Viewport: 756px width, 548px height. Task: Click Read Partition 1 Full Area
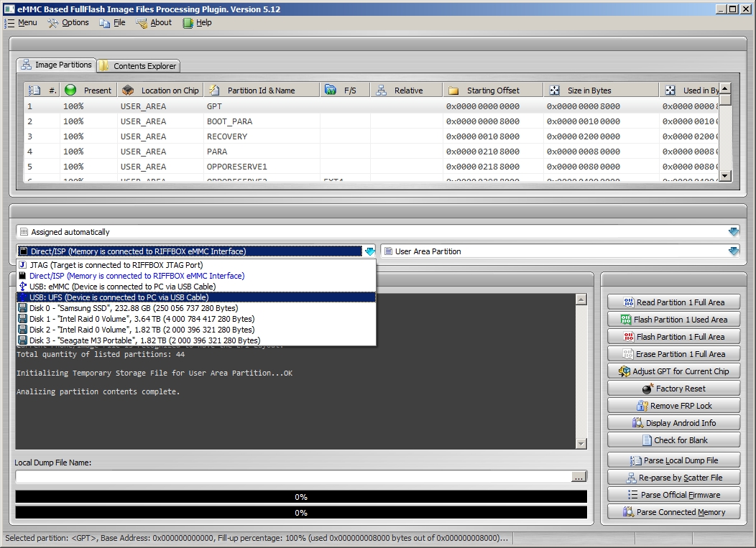click(673, 302)
